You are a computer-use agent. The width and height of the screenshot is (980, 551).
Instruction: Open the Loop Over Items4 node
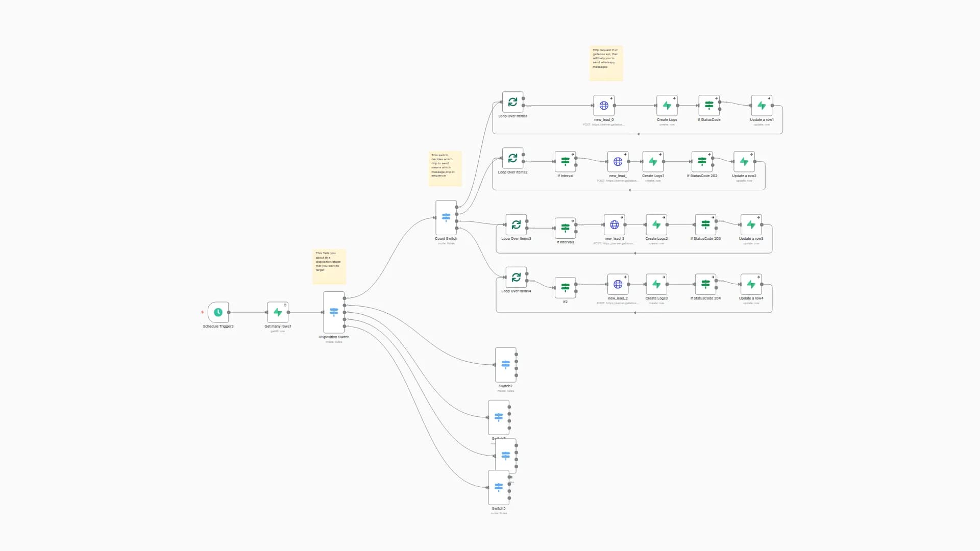[516, 277]
